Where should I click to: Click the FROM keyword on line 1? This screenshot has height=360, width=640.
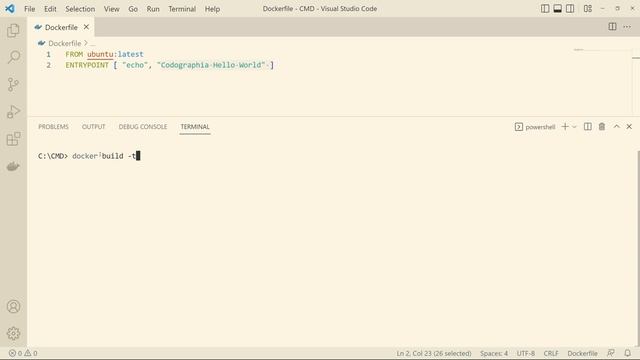[x=74, y=54]
